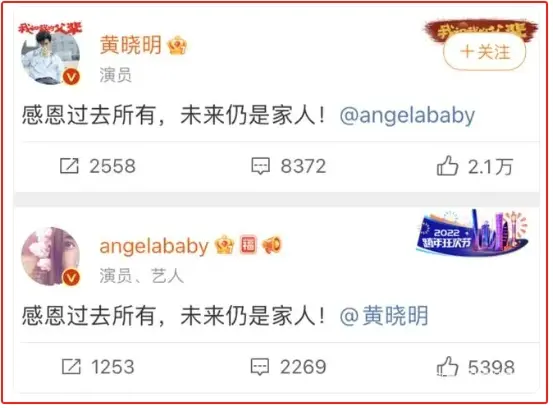The width and height of the screenshot is (553, 408).
Task: Click the username 黄晓明 in the first post
Action: point(131,45)
